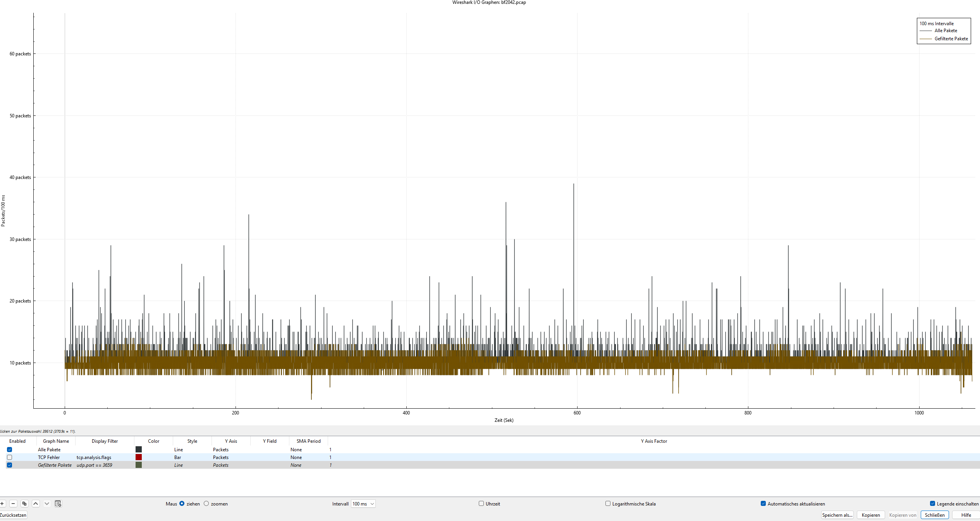980x521 pixels.
Task: Select the zoomen mouse mode radio button
Action: click(206, 504)
